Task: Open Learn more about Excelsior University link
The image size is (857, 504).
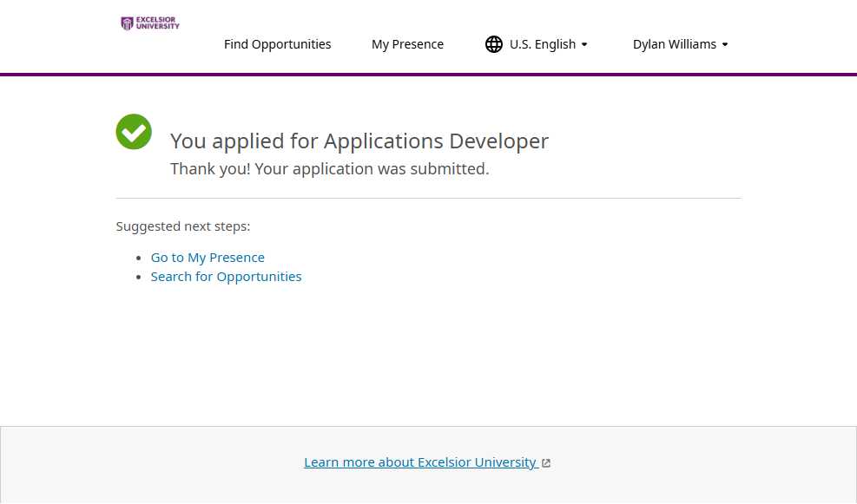Action: click(x=420, y=462)
